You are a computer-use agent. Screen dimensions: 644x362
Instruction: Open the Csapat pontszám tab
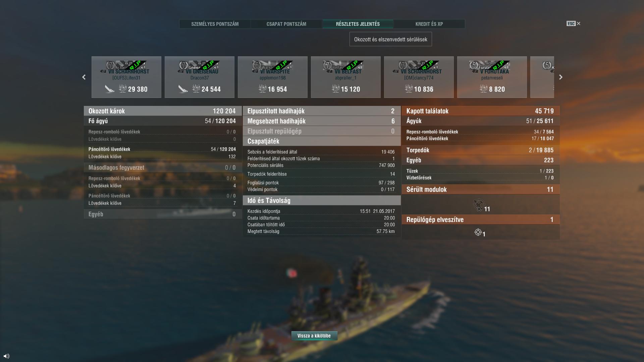[286, 24]
